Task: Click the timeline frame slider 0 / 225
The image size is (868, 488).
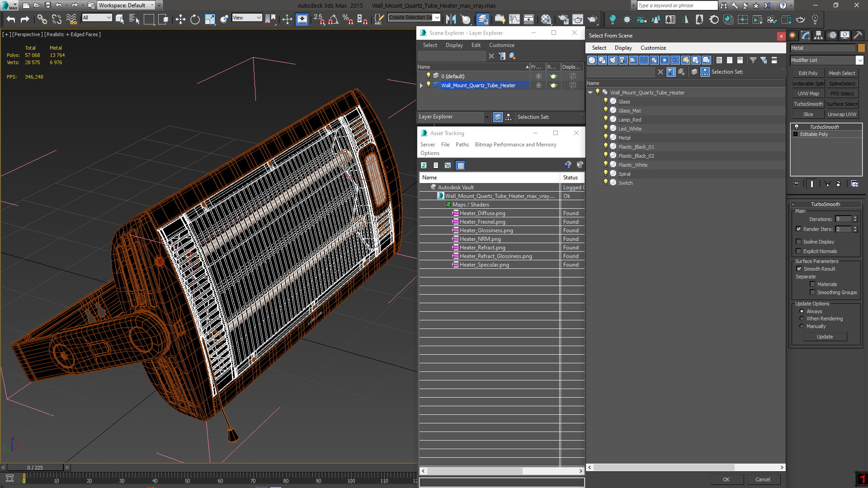Action: click(35, 468)
